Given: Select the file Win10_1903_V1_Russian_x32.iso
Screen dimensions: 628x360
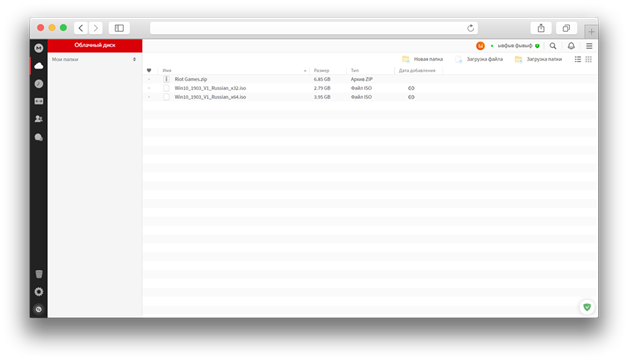Looking at the screenshot, I should 210,88.
